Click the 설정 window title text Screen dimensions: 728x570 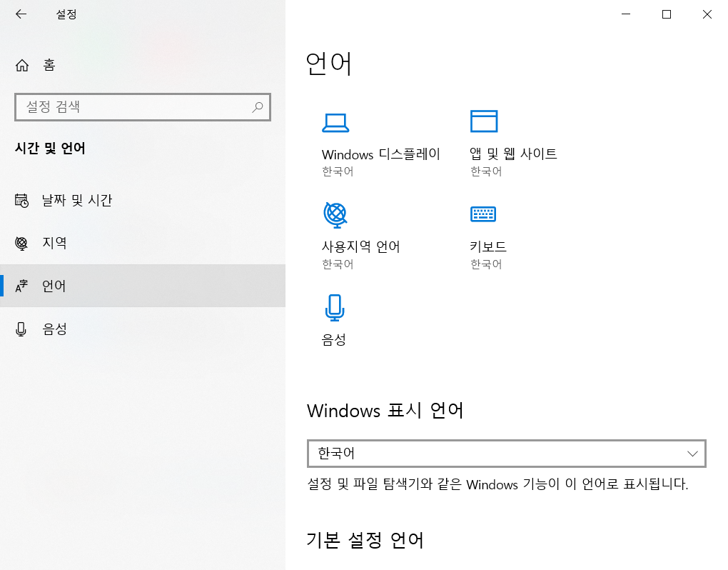click(x=66, y=14)
